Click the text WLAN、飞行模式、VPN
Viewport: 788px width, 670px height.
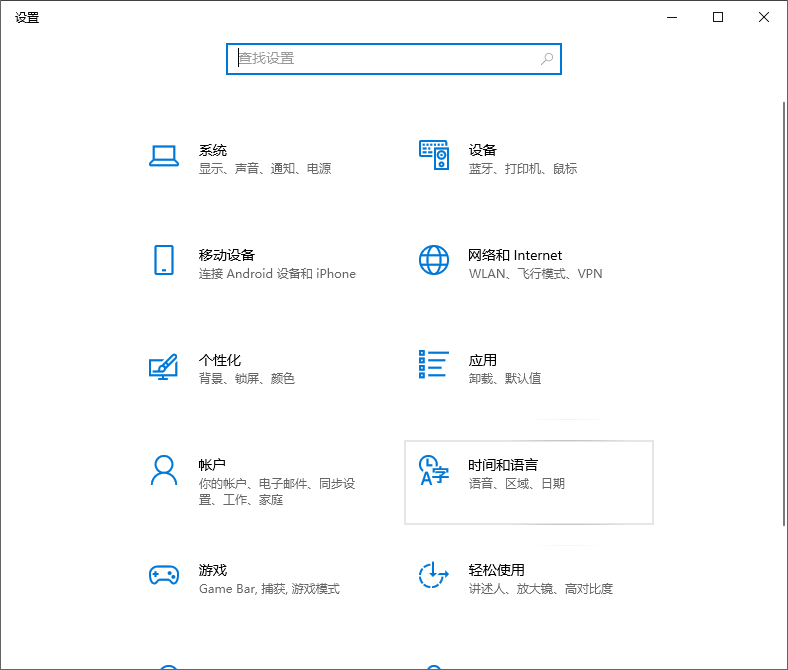click(x=535, y=273)
